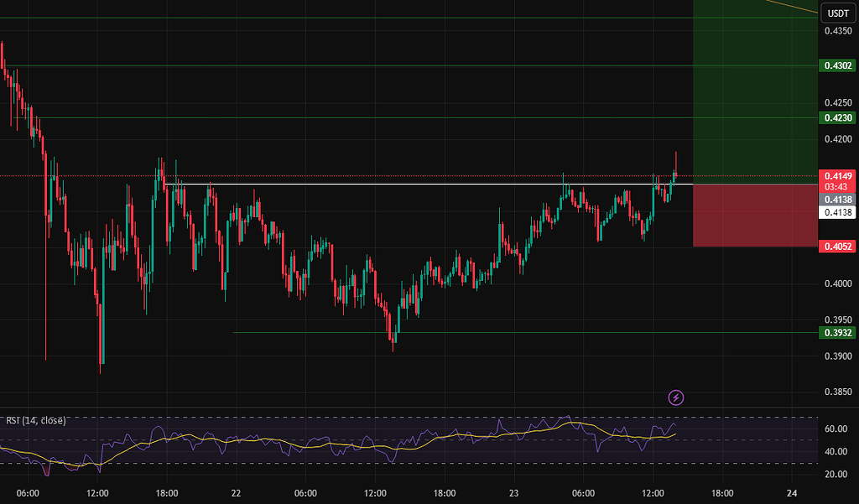Screen dimensions: 859x504
Task: Click the purple lightning bolt icon
Action: (676, 397)
